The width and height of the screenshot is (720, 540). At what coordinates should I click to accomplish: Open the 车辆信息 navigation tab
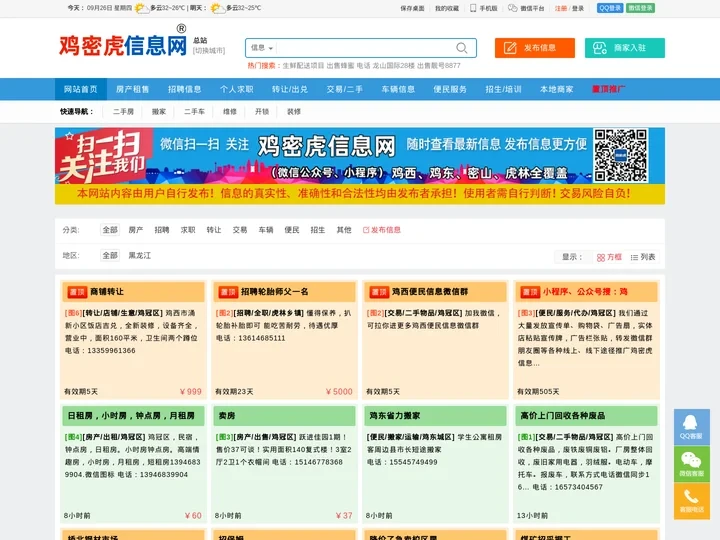coord(398,89)
